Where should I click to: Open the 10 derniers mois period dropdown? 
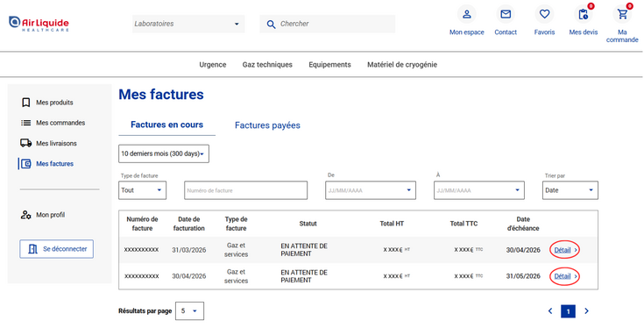pyautogui.click(x=164, y=153)
